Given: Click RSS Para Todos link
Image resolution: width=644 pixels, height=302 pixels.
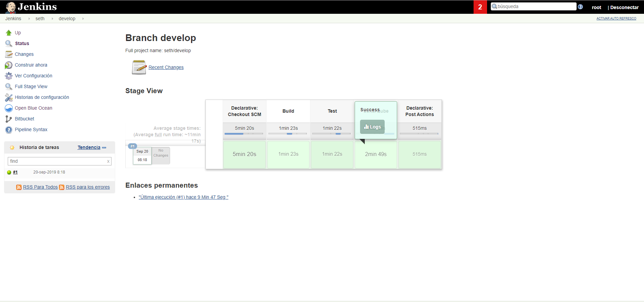Looking at the screenshot, I should pyautogui.click(x=40, y=187).
